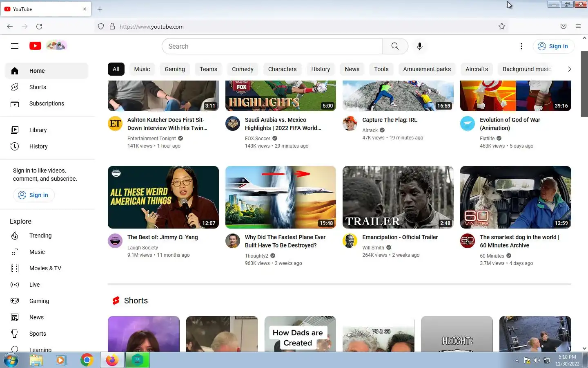Open Sports under Explore
The width and height of the screenshot is (588, 368).
(47, 334)
